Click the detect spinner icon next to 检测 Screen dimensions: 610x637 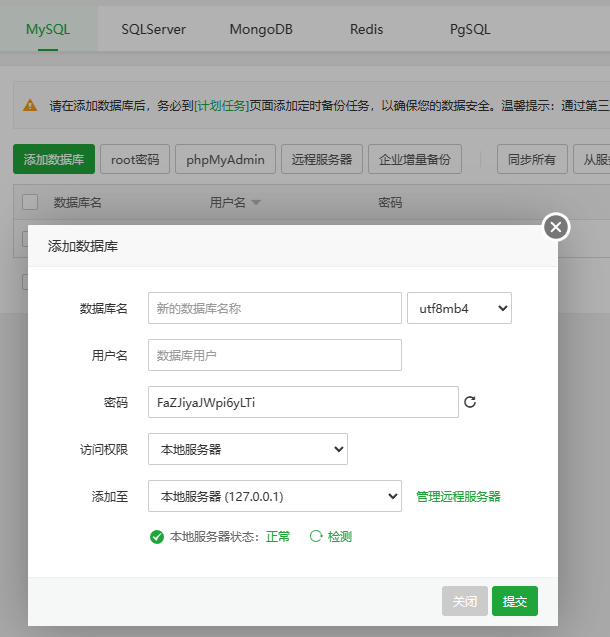pyautogui.click(x=316, y=536)
